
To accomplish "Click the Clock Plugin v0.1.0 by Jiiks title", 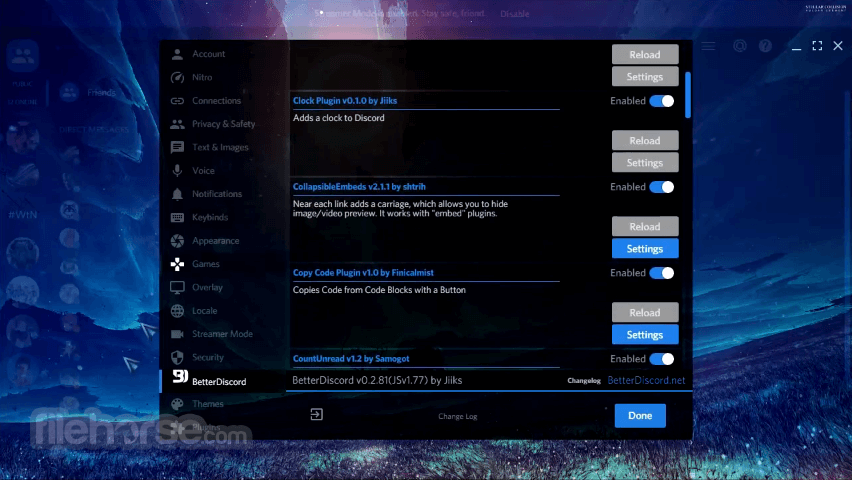I will pos(345,101).
